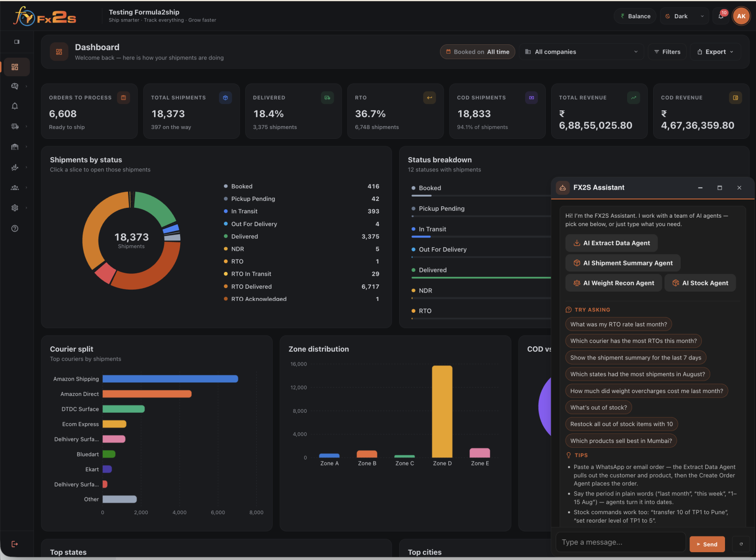Click the Amazon Shipping bar in Courier split
756x560 pixels.
click(170, 379)
